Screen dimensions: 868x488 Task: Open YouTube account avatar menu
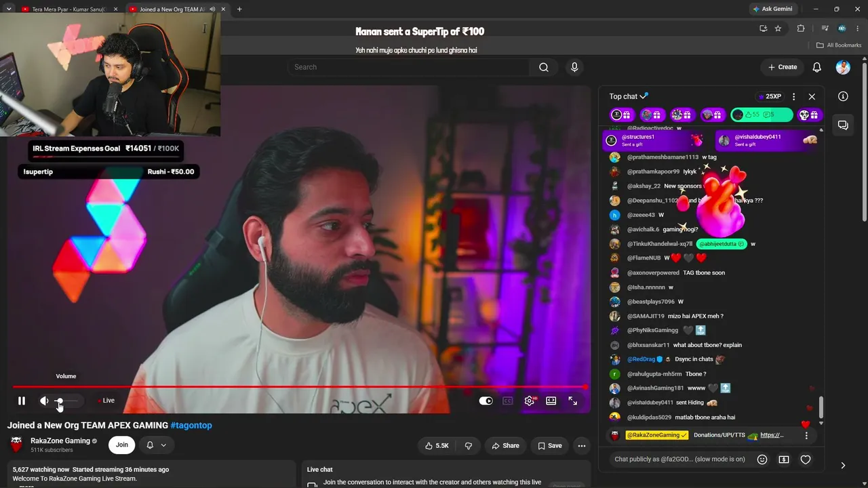click(x=843, y=67)
